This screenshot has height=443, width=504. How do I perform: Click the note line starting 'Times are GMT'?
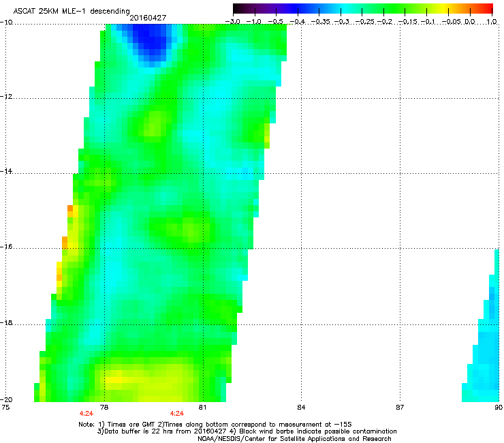[215, 425]
